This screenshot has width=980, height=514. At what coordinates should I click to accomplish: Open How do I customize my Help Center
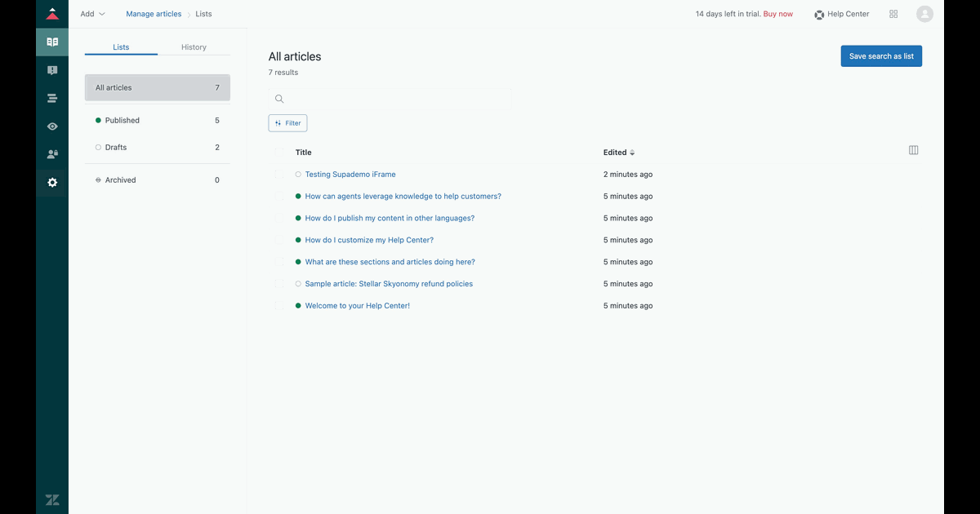click(x=369, y=241)
